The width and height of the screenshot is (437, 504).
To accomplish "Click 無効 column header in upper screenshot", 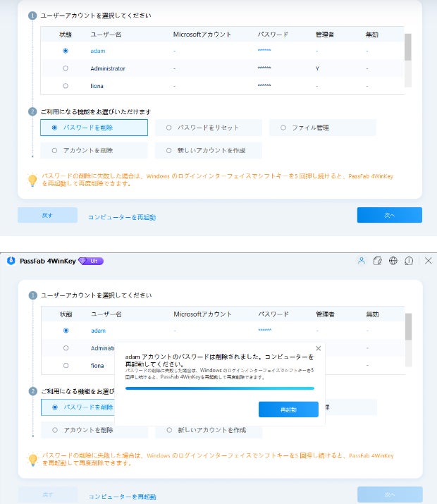I will 371,35.
